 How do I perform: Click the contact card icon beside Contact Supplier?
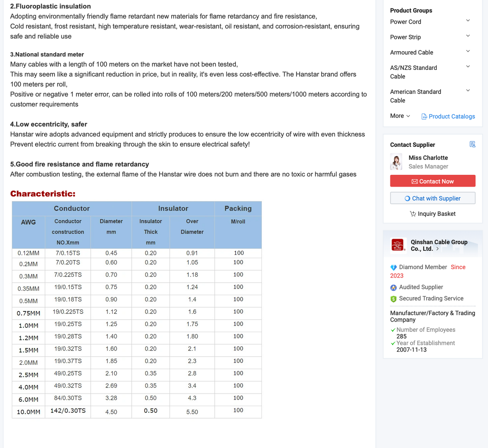472,144
